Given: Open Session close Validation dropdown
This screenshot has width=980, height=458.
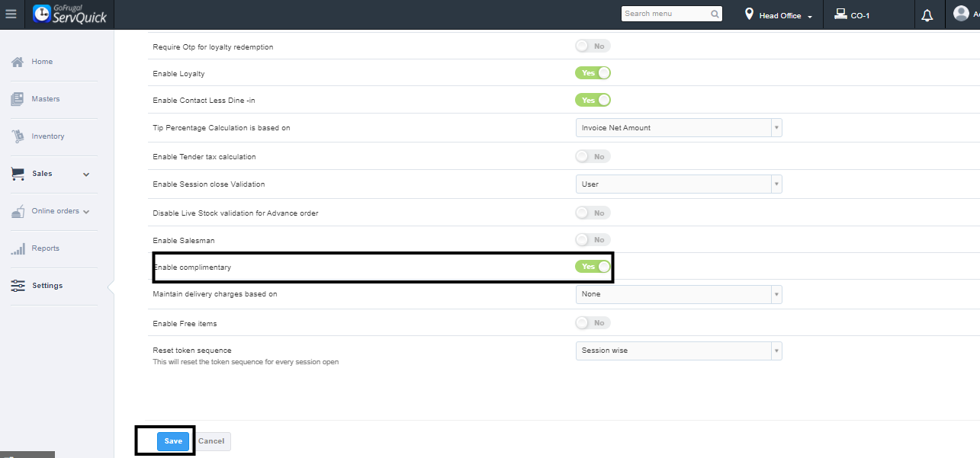Looking at the screenshot, I should click(678, 184).
